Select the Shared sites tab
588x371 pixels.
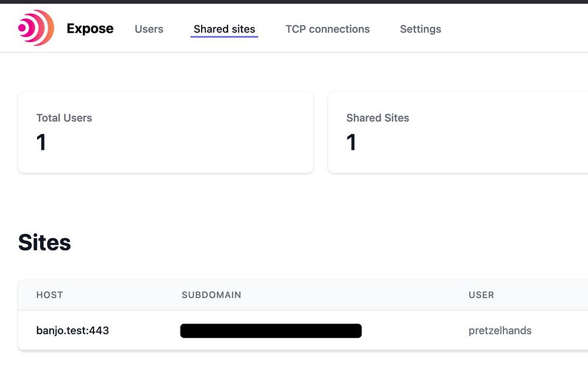pyautogui.click(x=224, y=29)
